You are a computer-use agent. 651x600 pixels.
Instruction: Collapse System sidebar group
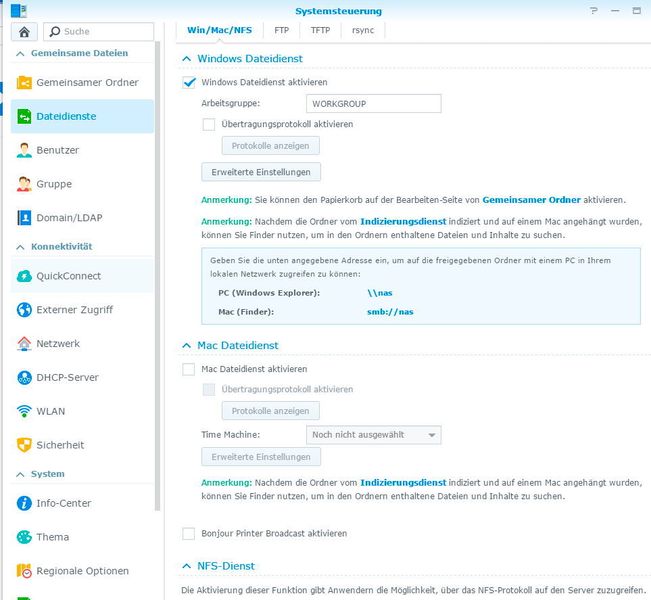[x=20, y=475]
